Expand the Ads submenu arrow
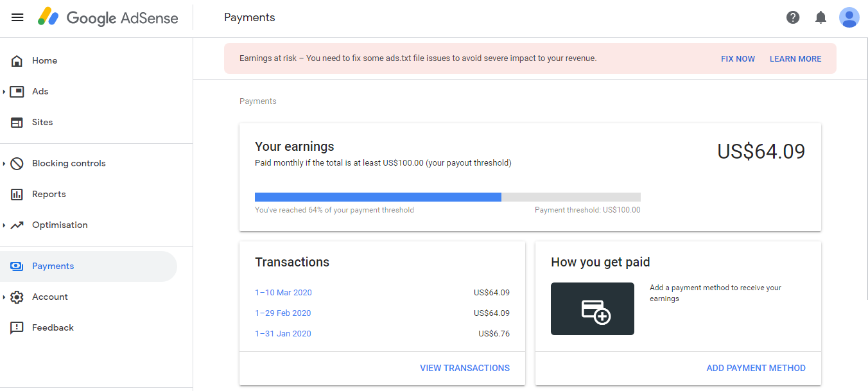 4,92
